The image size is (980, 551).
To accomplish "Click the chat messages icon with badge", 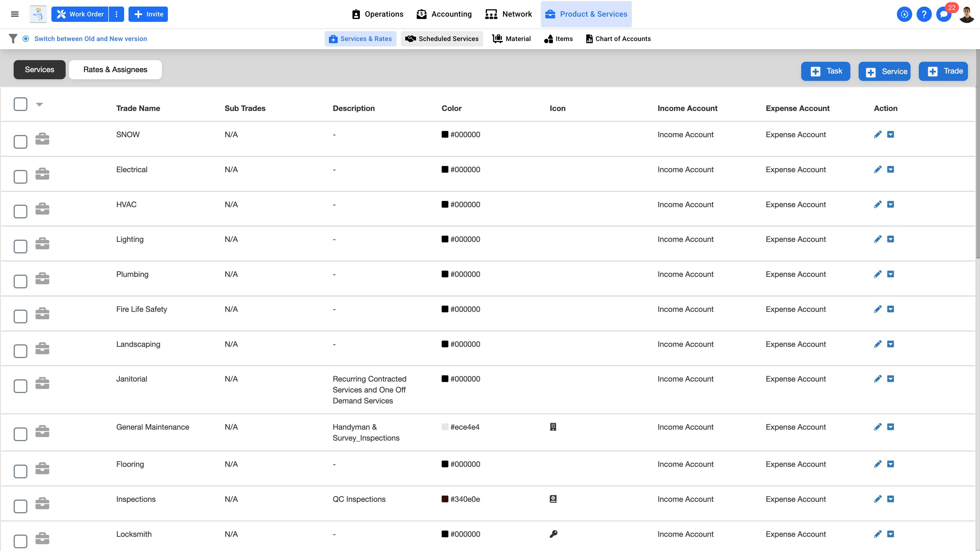I will [943, 14].
